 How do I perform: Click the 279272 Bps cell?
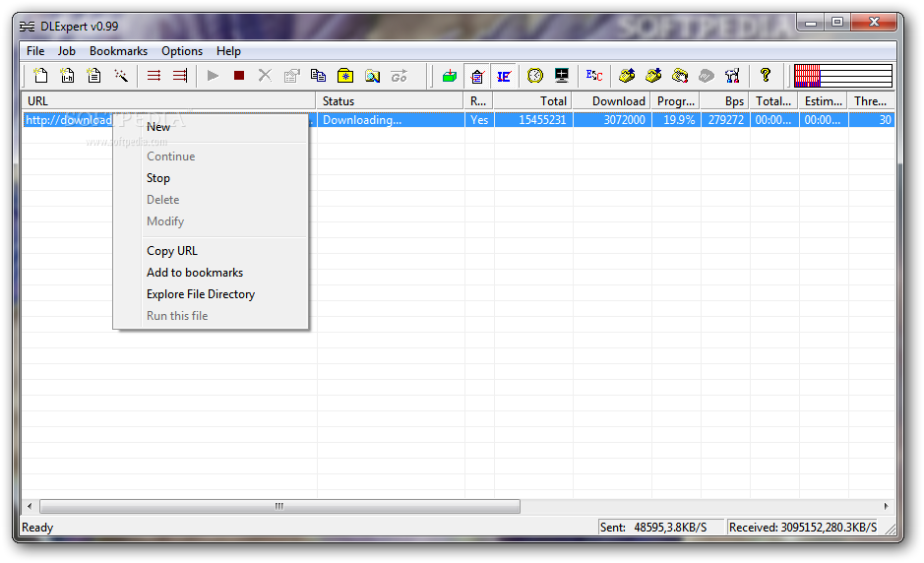click(x=725, y=120)
